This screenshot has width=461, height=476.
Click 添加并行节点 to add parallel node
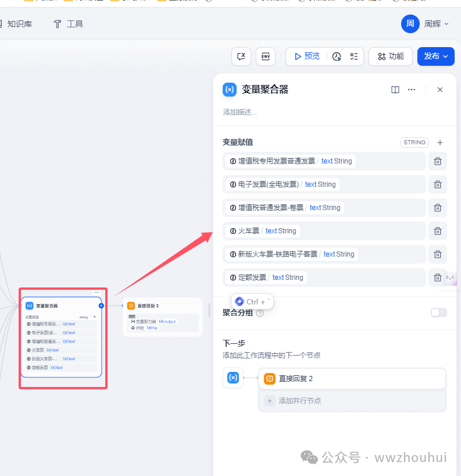click(x=299, y=400)
